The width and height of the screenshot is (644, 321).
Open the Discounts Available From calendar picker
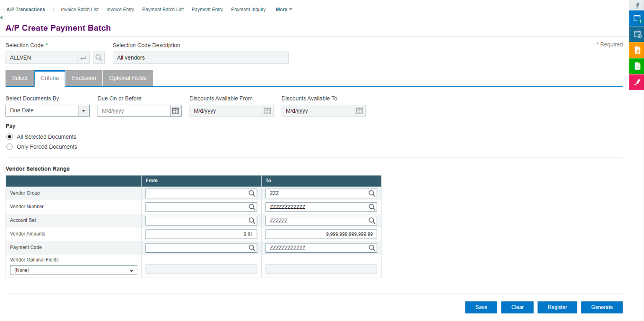tap(267, 110)
